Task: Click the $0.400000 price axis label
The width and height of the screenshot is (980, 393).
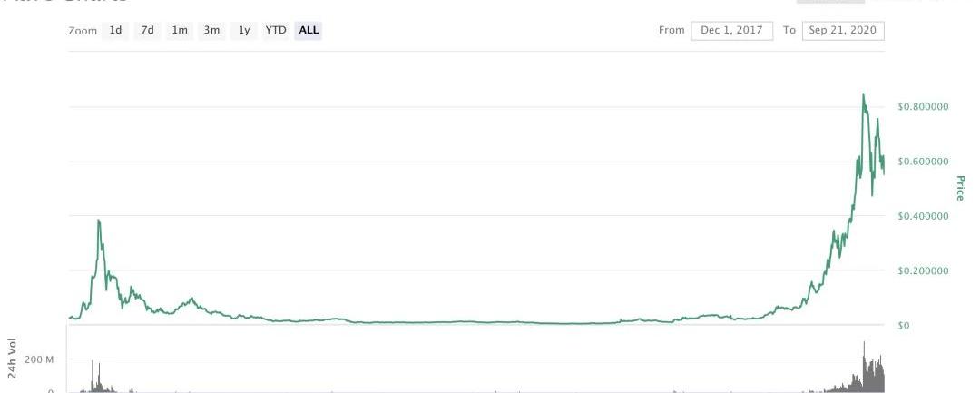Action: click(x=923, y=216)
